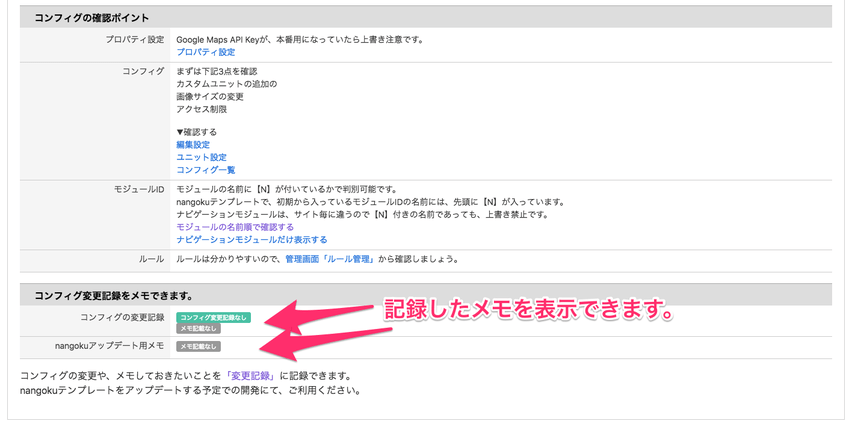The width and height of the screenshot is (858, 427).
Task: Click the 編集設定 link
Action: point(193,144)
